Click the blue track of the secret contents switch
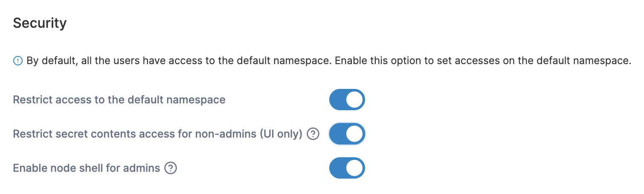 [337, 134]
